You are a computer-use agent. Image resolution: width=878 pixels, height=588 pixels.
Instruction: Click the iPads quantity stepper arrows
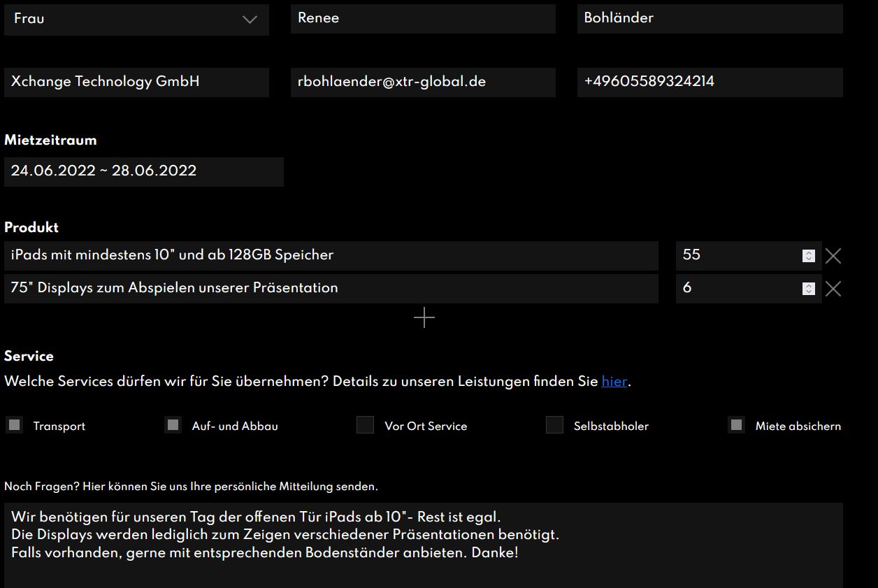tap(808, 256)
